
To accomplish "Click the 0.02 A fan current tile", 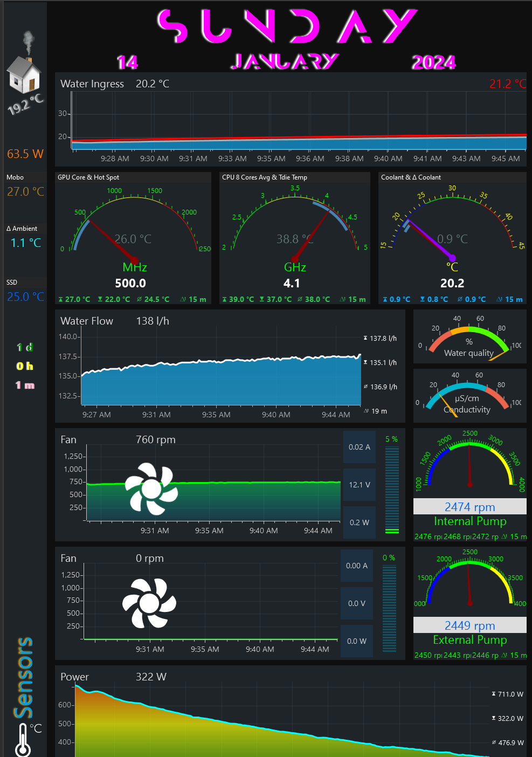I will click(x=359, y=447).
